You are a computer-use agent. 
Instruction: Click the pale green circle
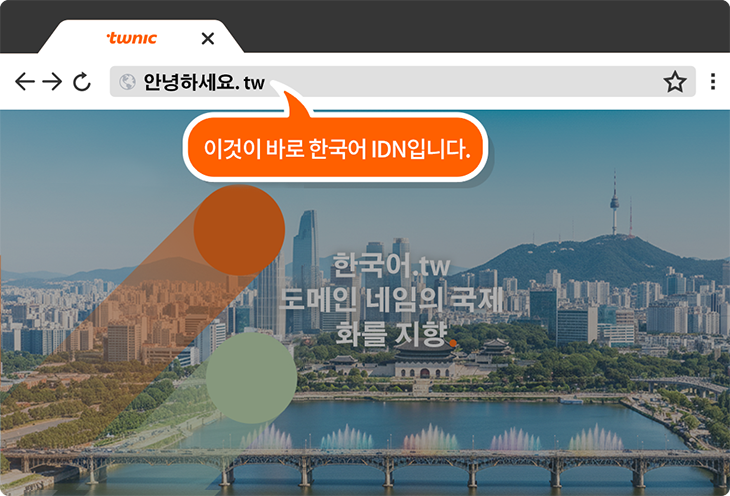[x=251, y=378]
